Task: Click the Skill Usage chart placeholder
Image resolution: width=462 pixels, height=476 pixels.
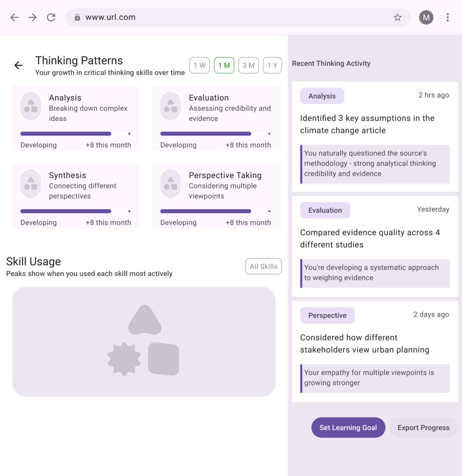Action: click(144, 342)
